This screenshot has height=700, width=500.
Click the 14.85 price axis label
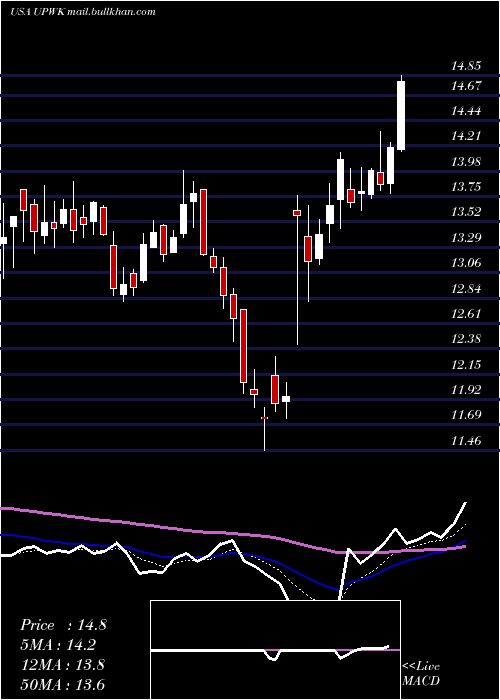tap(466, 67)
